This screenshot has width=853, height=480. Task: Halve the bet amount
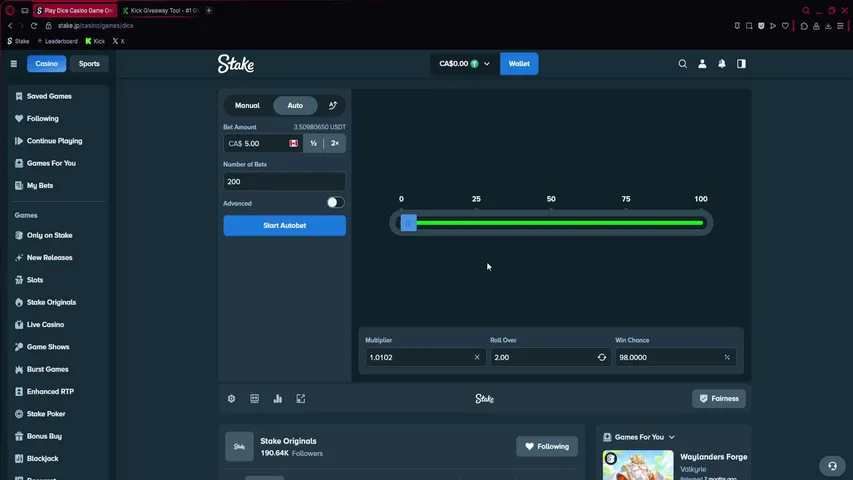[313, 144]
